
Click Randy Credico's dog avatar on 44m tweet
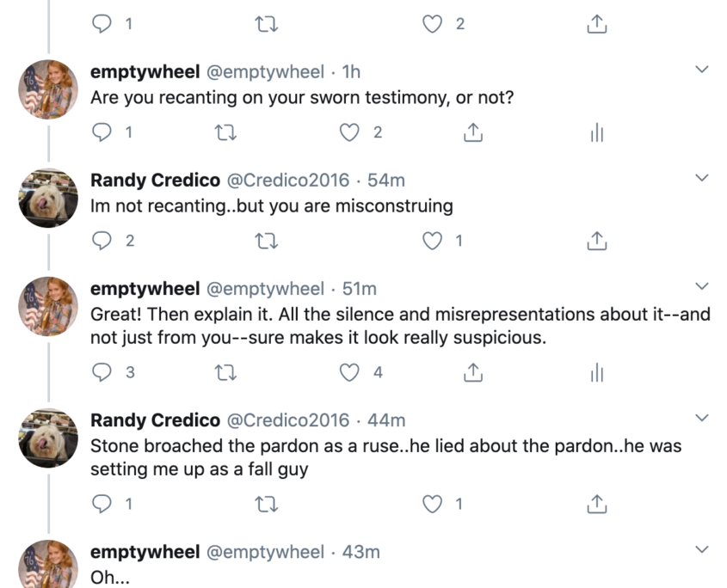[x=48, y=438]
